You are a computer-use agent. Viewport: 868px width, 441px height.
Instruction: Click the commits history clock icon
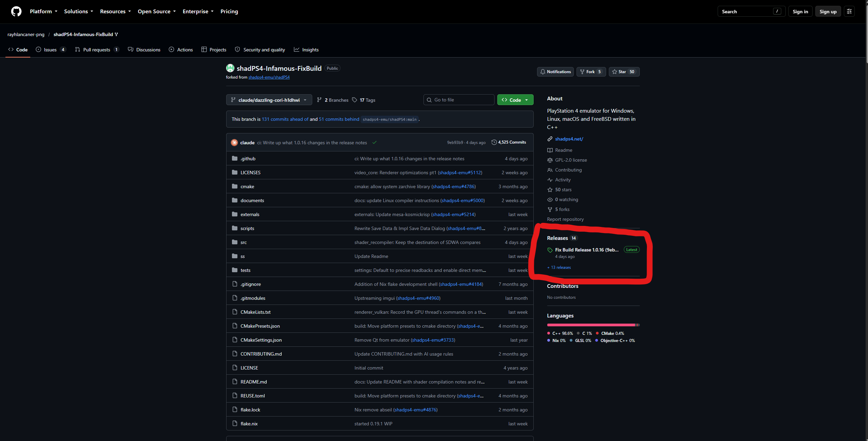pyautogui.click(x=494, y=142)
